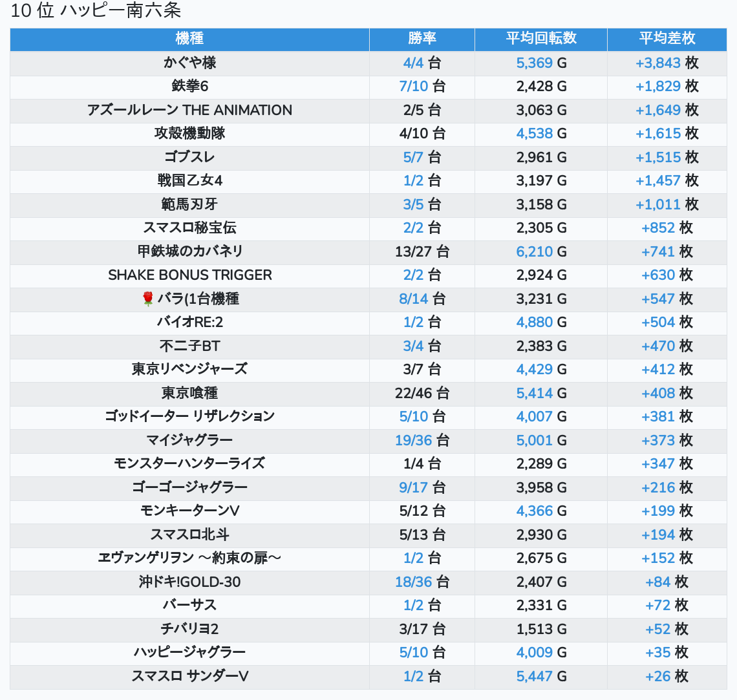Click the rose icon beside バラ(1台機種

[148, 299]
